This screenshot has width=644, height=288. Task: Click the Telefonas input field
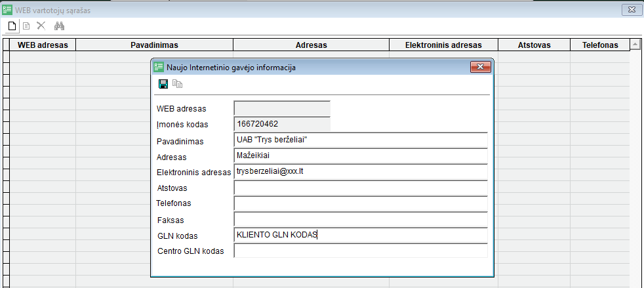360,203
